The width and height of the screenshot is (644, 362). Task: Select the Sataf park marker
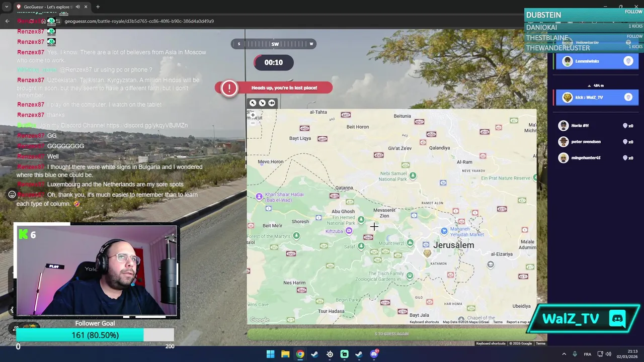361,246
